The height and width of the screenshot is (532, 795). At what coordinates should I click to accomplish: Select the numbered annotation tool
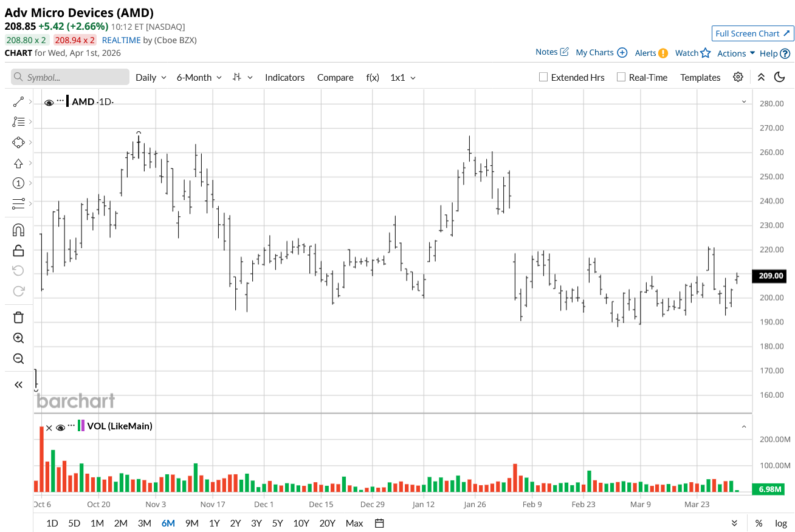18,183
